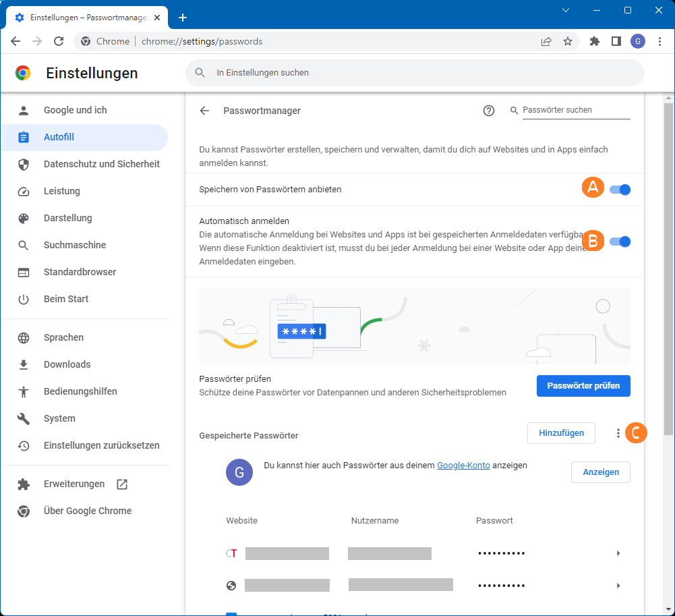Select 'Suchmaschine' in the sidebar
The height and width of the screenshot is (616, 675).
[75, 245]
